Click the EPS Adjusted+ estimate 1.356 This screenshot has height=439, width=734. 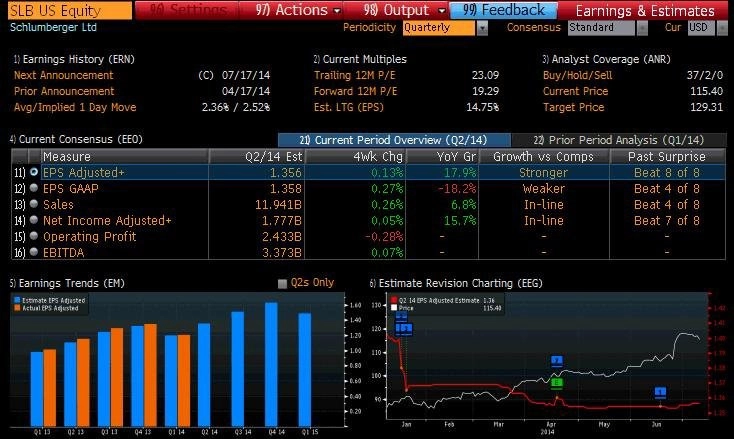pos(286,173)
